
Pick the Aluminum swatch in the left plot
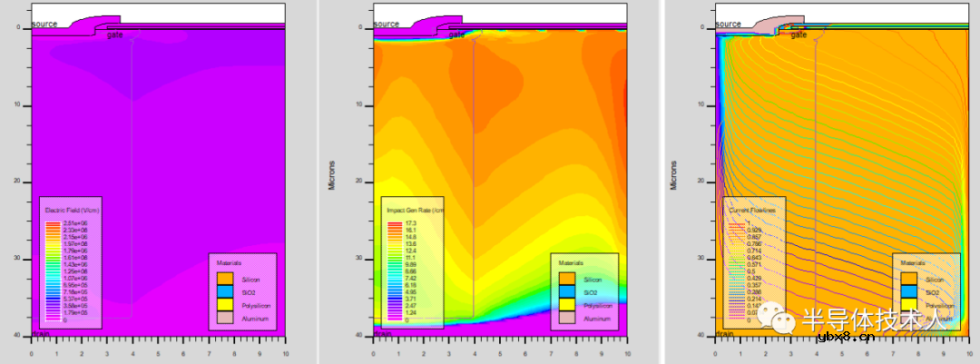coord(225,319)
